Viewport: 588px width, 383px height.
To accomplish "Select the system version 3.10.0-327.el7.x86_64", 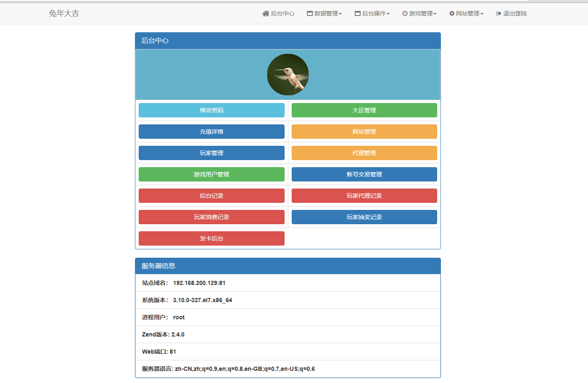I will click(202, 300).
